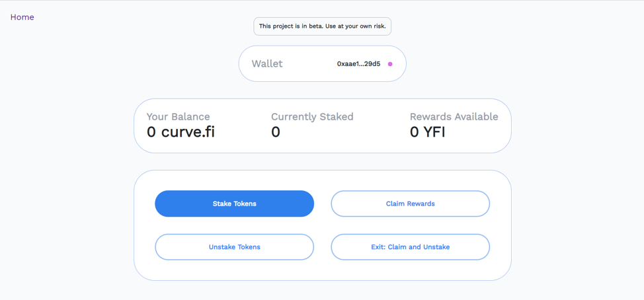
Task: Select the 0 YFI rewards value
Action: pyautogui.click(x=427, y=132)
